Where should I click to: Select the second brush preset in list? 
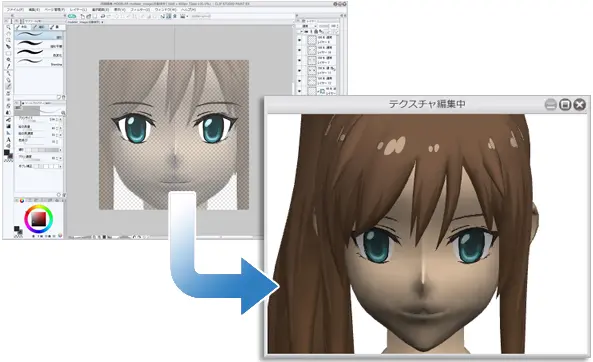point(39,44)
